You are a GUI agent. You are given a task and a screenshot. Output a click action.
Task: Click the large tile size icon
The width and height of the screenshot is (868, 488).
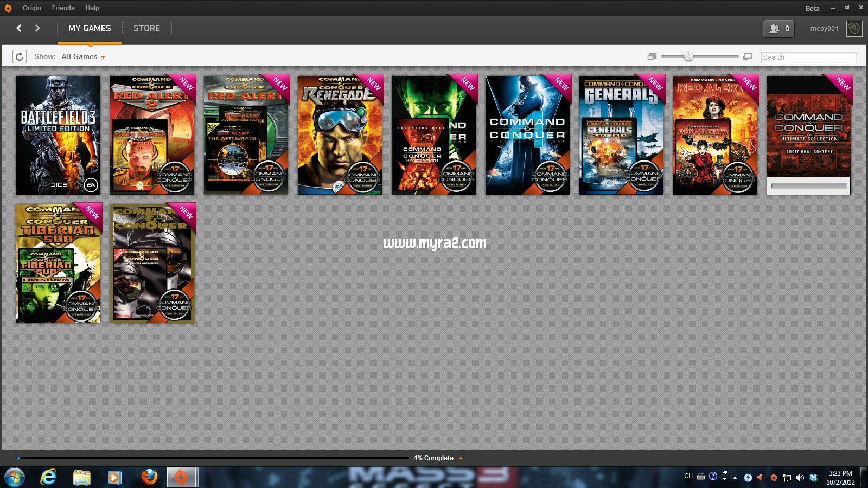coord(748,56)
